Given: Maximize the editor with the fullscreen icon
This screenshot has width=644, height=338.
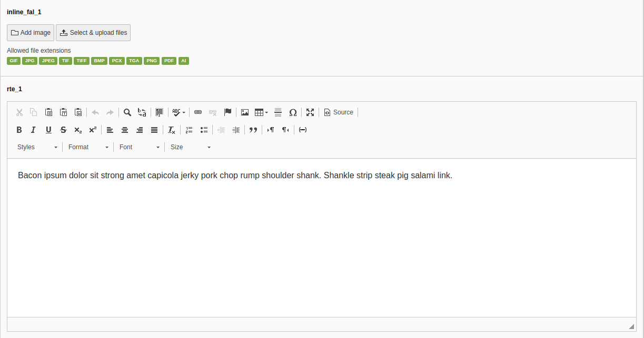Looking at the screenshot, I should (x=310, y=112).
